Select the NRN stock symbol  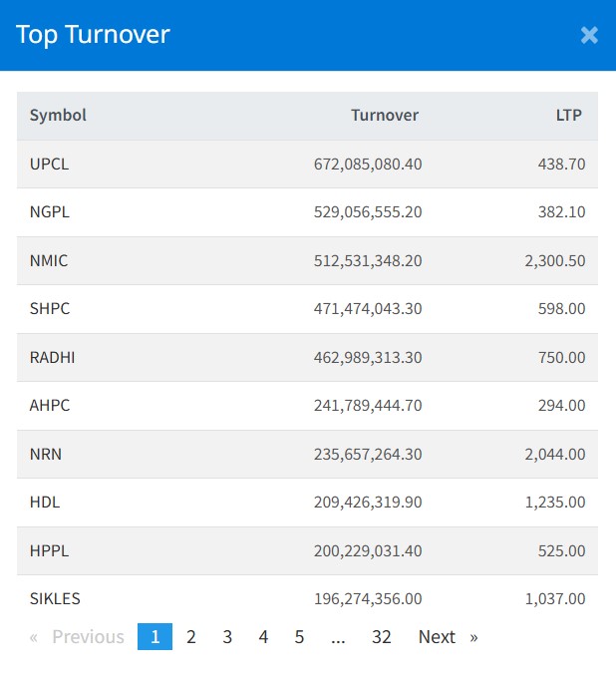point(45,454)
